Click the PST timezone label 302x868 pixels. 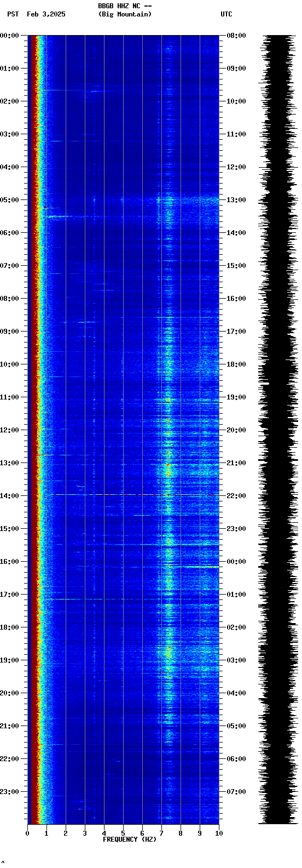(x=13, y=14)
